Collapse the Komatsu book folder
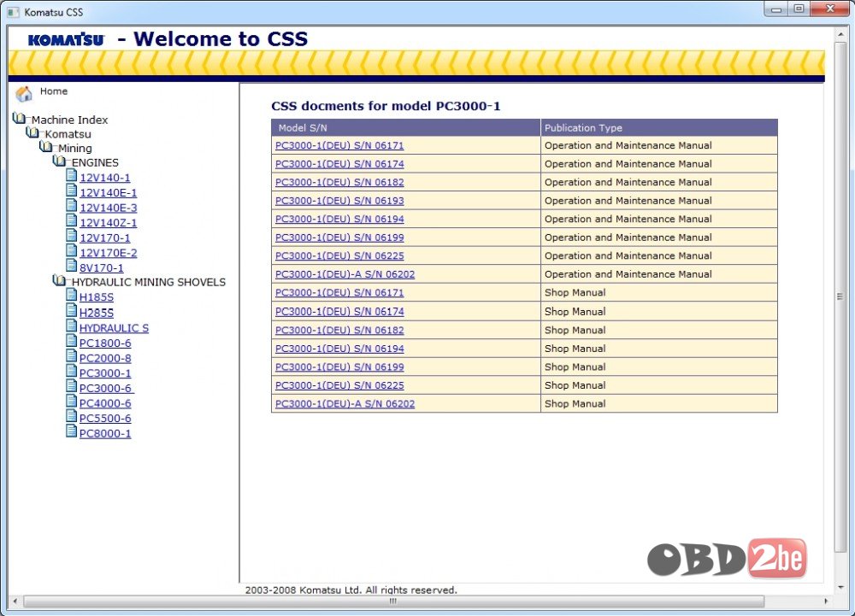The width and height of the screenshot is (855, 616). (32, 132)
